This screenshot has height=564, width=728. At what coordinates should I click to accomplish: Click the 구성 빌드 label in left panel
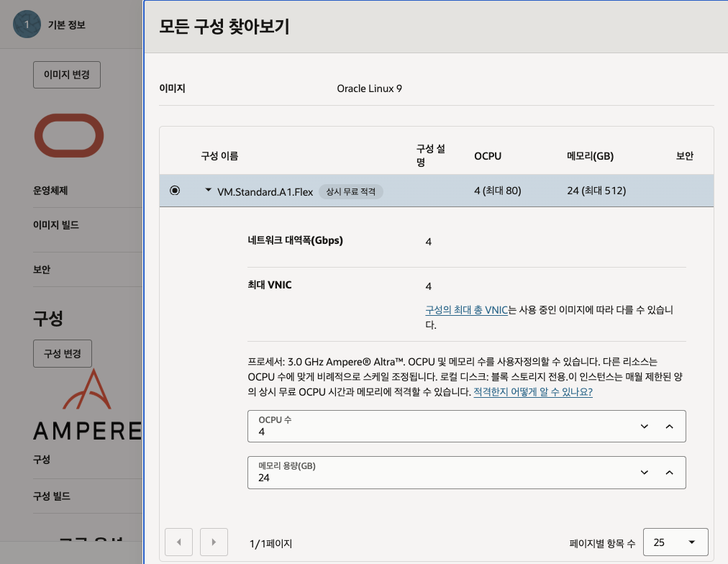click(x=52, y=496)
